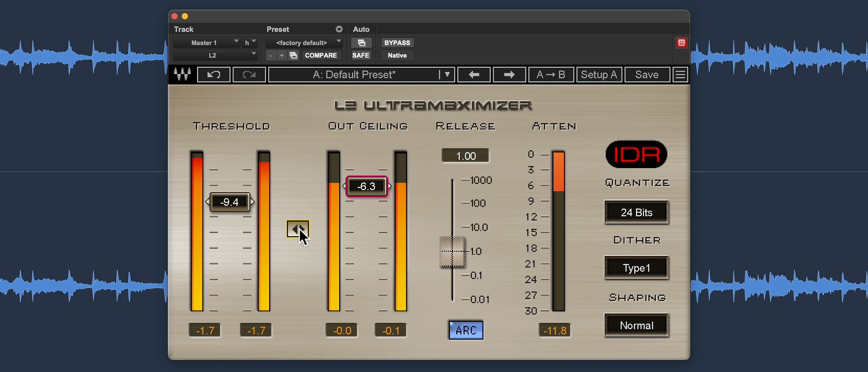Copy settings using the A → B button
Image resolution: width=868 pixels, height=372 pixels.
(551, 74)
